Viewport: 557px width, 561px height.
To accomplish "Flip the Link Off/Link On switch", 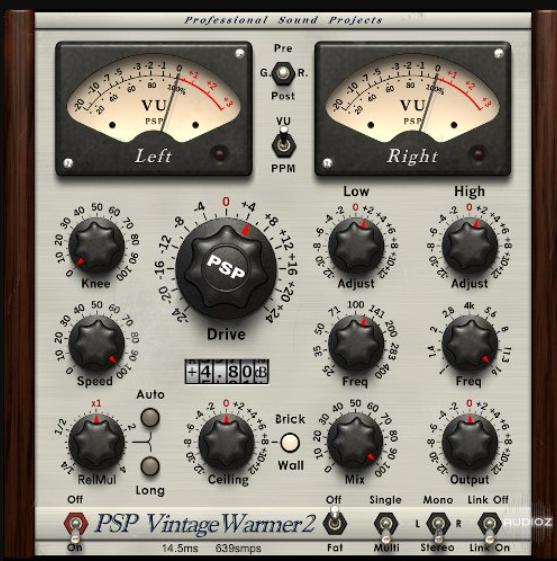I will pos(489,527).
